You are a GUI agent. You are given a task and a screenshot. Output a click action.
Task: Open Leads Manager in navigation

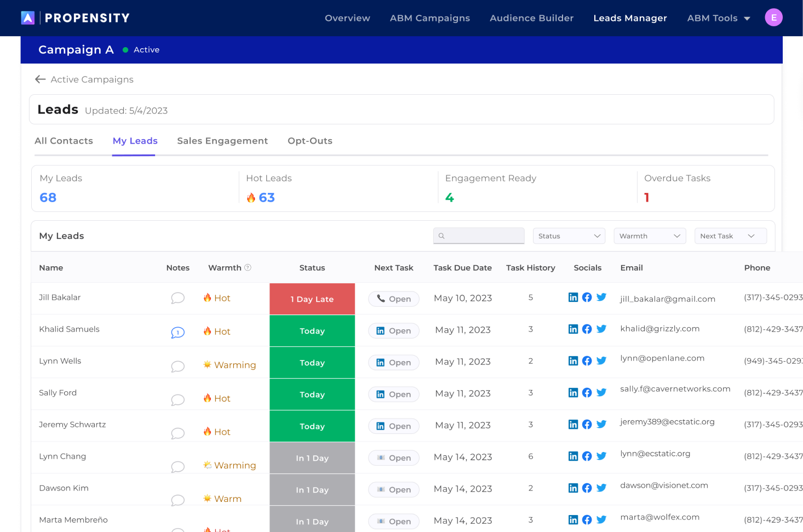630,18
